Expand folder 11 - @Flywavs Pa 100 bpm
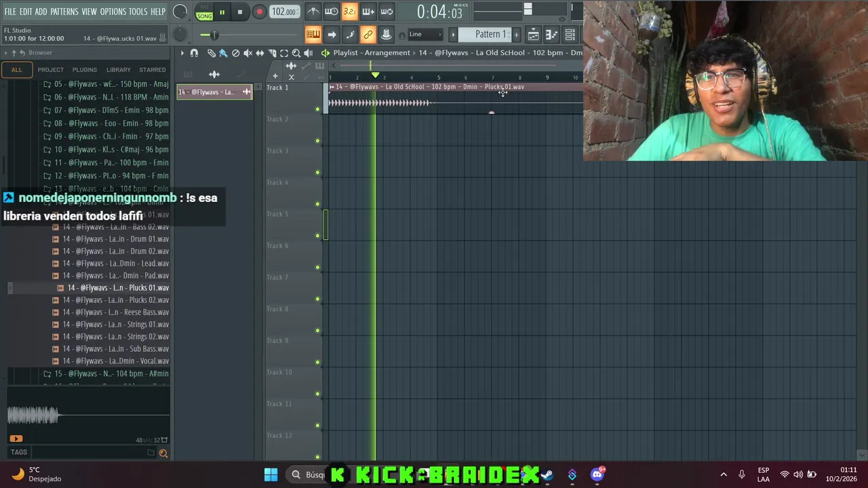The image size is (868, 488). pos(106,163)
